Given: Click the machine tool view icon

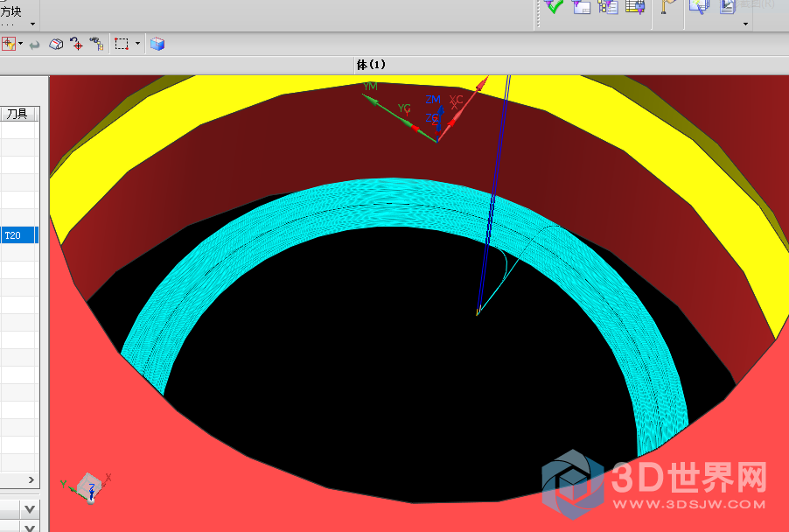Looking at the screenshot, I should pos(581,6).
